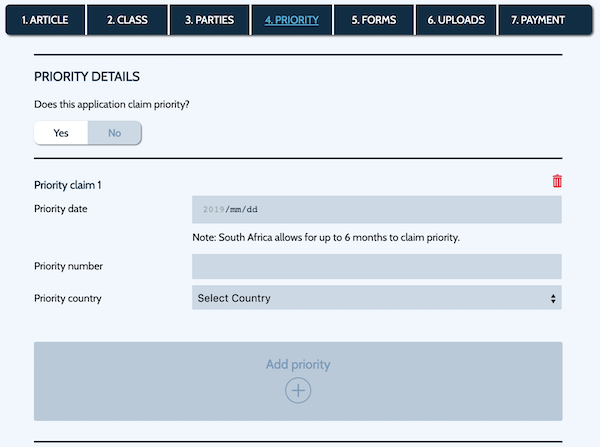The width and height of the screenshot is (600, 447).
Task: Delete Priority claim 1 with trash icon
Action: 557,181
